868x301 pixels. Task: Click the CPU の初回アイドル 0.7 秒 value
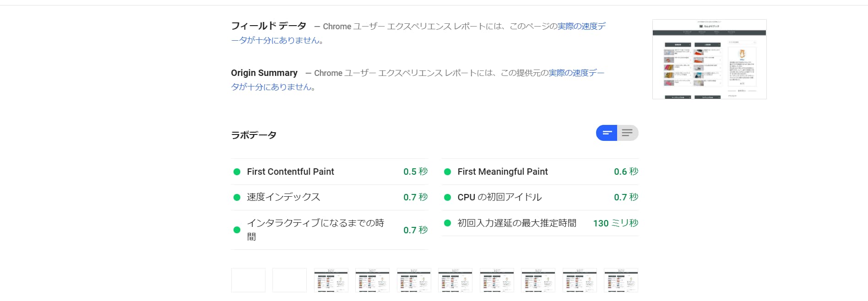[626, 198]
